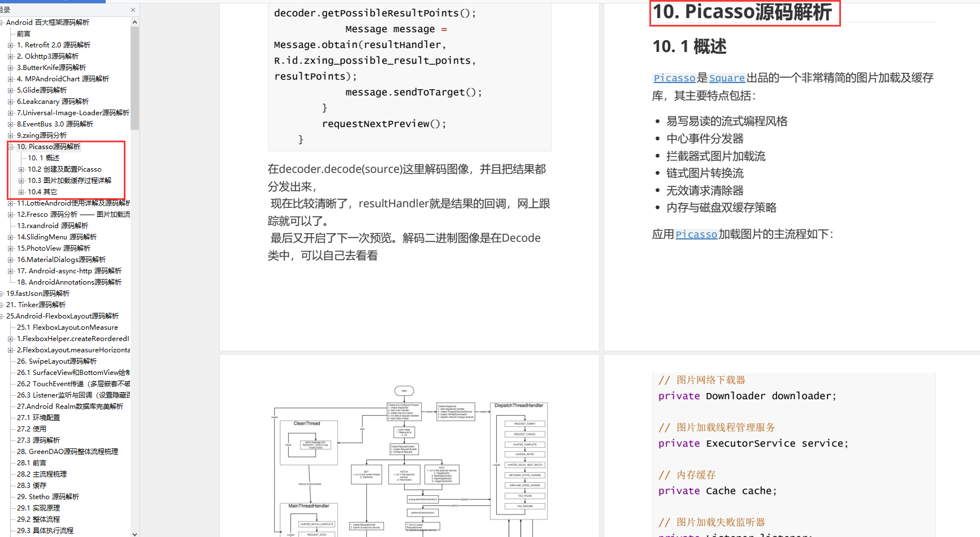Expand the 15.PhotoView 源码解析 node

10,248
